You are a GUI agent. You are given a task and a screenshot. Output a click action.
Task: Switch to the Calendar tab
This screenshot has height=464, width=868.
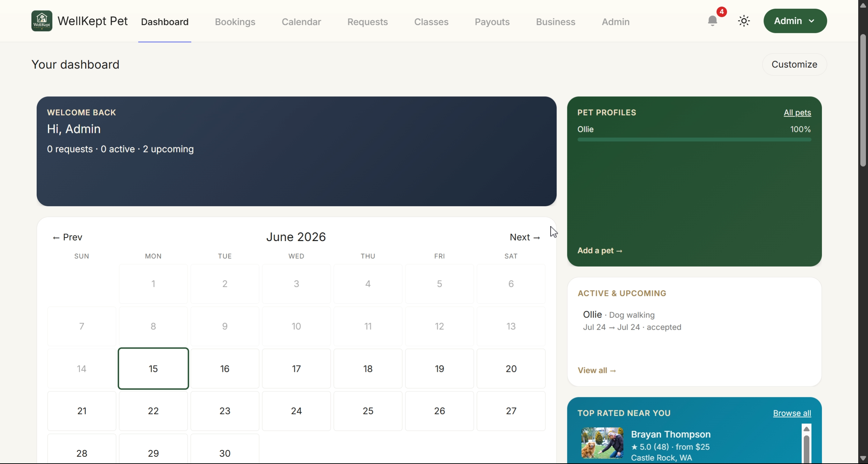click(x=301, y=22)
